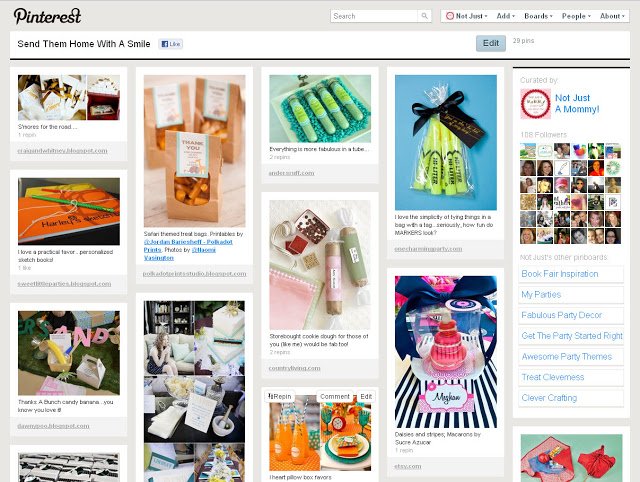Click the search magnifier icon
This screenshot has width=640, height=482.
coord(424,16)
